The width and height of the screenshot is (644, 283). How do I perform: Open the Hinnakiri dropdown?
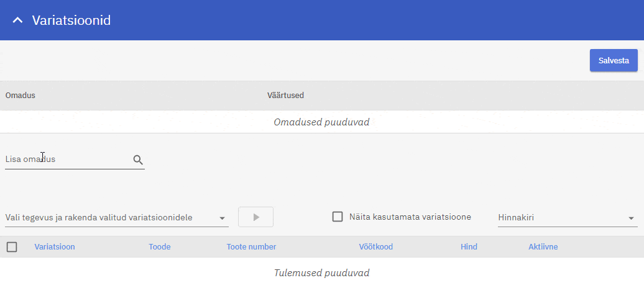(567, 217)
